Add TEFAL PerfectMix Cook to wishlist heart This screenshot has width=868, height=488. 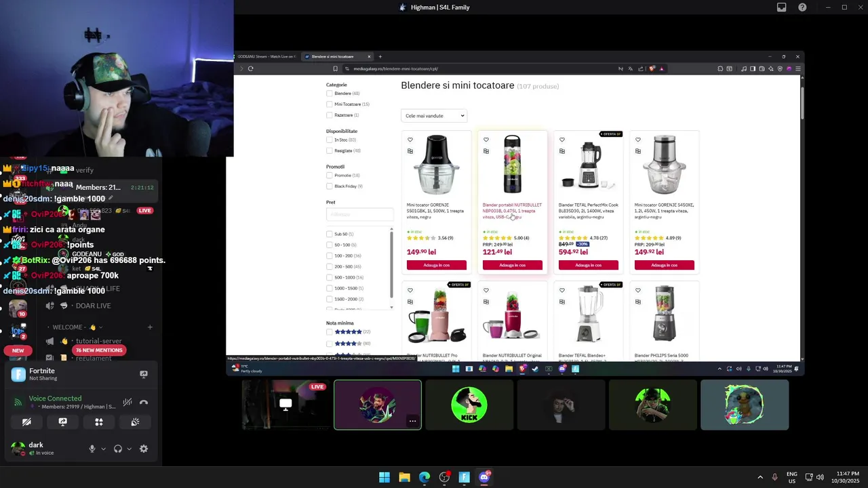pos(562,140)
